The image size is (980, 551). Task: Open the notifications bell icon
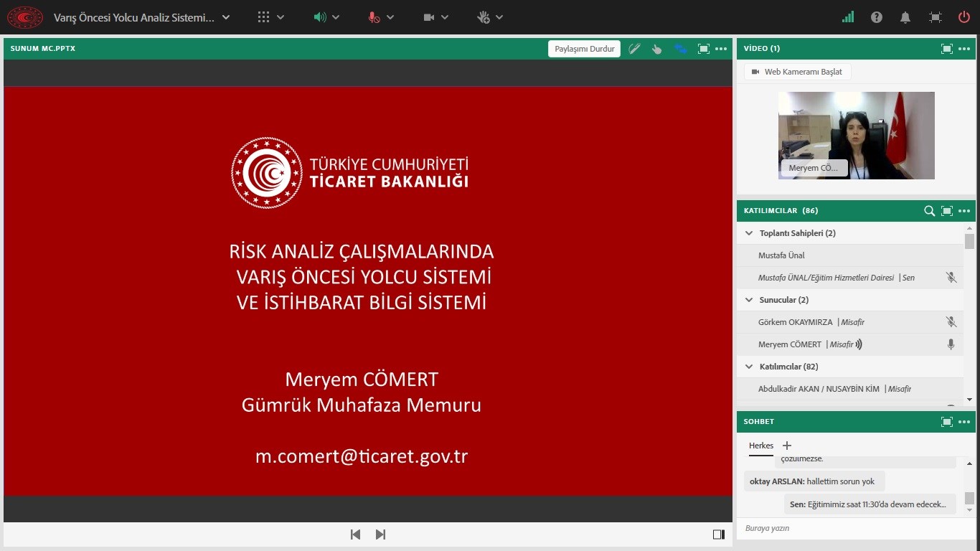click(906, 17)
